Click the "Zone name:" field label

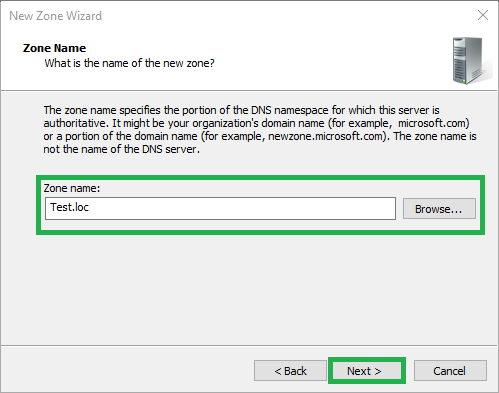[x=72, y=188]
